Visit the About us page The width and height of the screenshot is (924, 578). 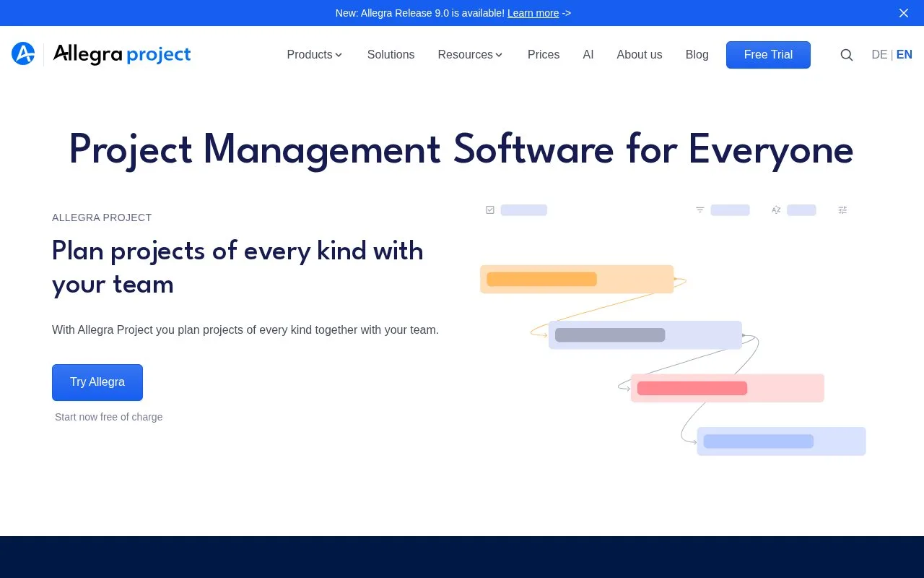click(640, 55)
